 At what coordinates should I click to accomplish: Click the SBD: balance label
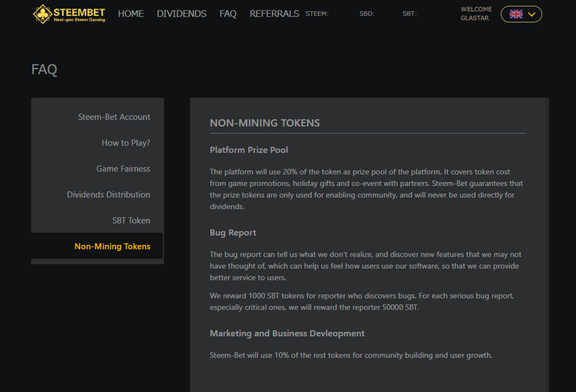click(367, 14)
